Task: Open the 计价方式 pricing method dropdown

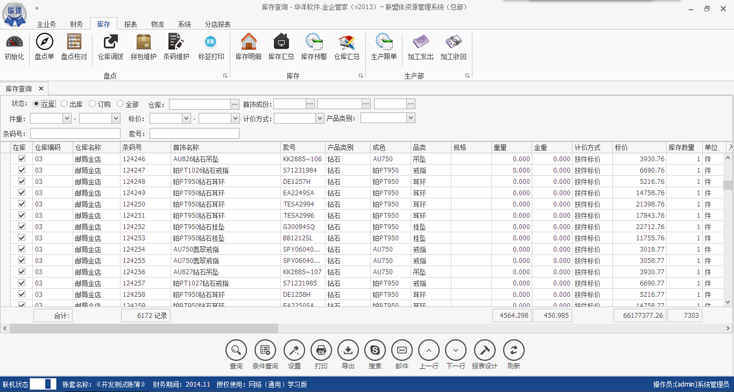Action: (320, 118)
